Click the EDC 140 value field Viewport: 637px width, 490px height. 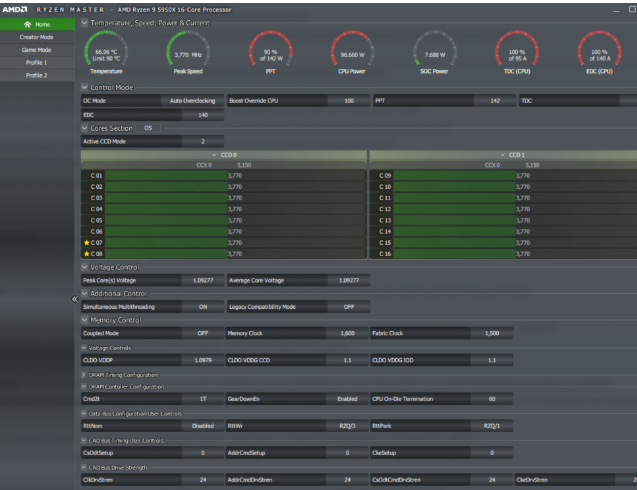coord(203,115)
